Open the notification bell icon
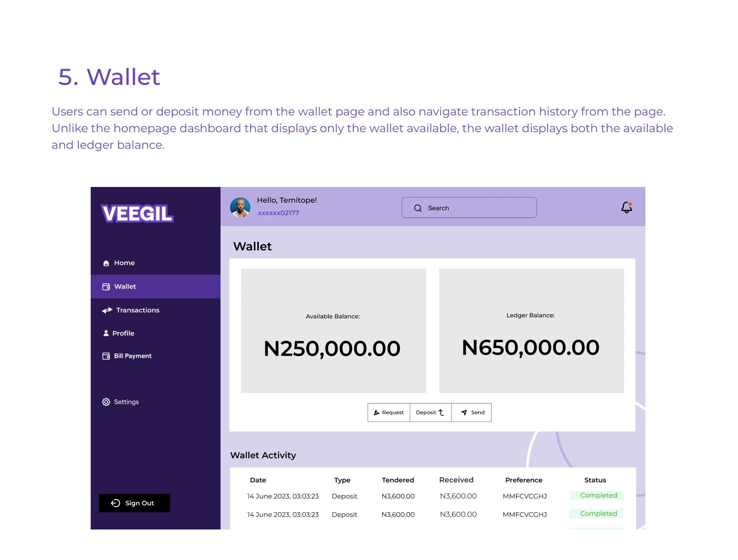The height and width of the screenshot is (560, 738). click(626, 207)
